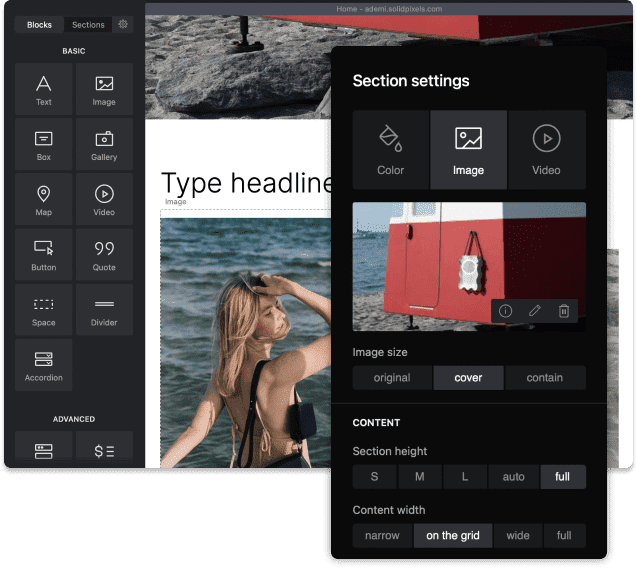Click the Section settings heading
Viewport: 637px width, 569px height.
411,81
